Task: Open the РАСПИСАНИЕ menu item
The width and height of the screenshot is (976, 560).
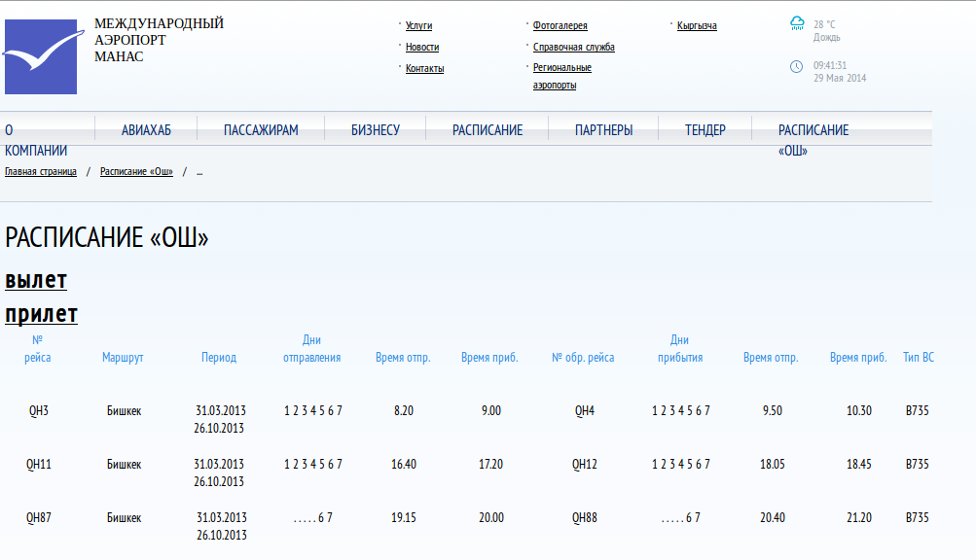Action: point(488,130)
